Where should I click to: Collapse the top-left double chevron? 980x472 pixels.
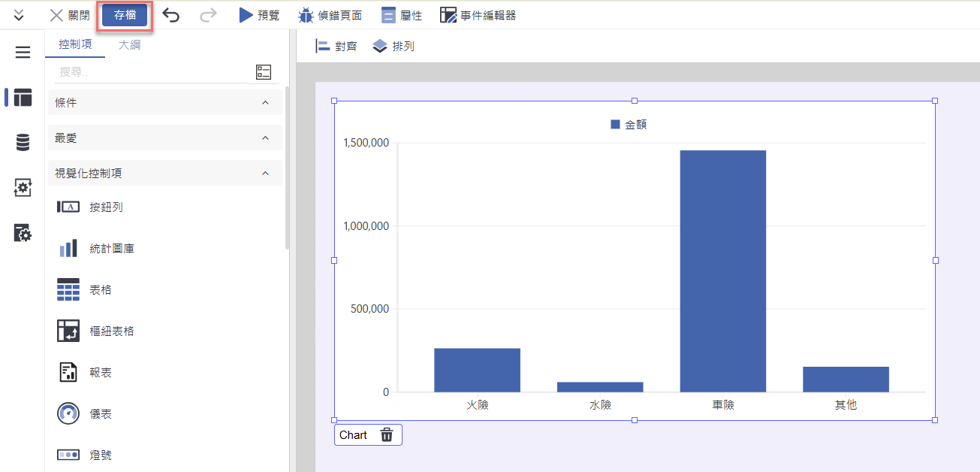[20, 15]
